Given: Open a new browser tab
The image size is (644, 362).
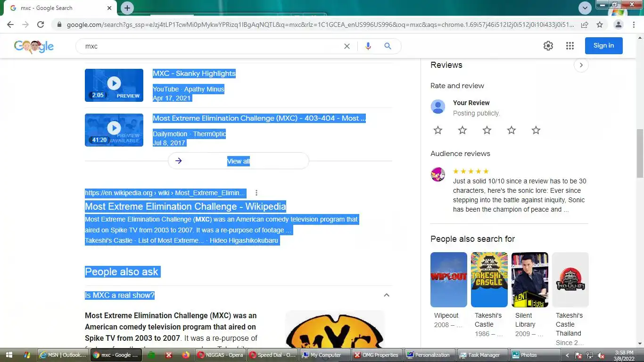Looking at the screenshot, I should click(x=127, y=8).
